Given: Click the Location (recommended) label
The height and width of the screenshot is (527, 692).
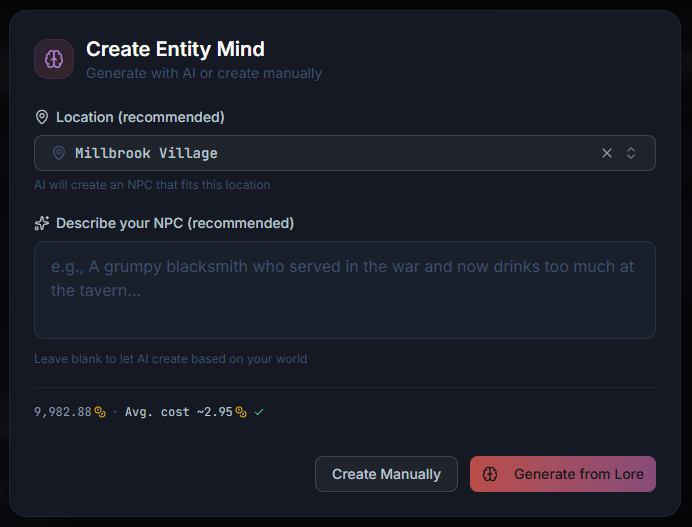Looking at the screenshot, I should pos(140,117).
